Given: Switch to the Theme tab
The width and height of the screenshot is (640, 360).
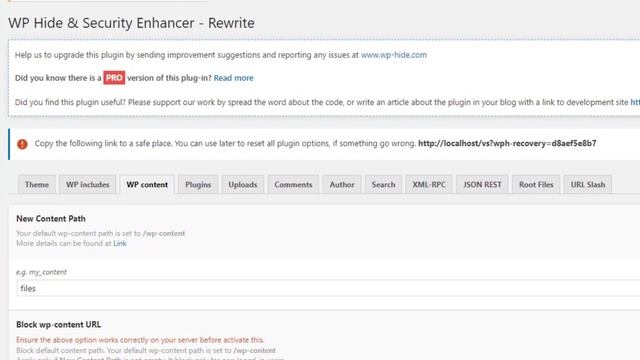Looking at the screenshot, I should pos(37,184).
